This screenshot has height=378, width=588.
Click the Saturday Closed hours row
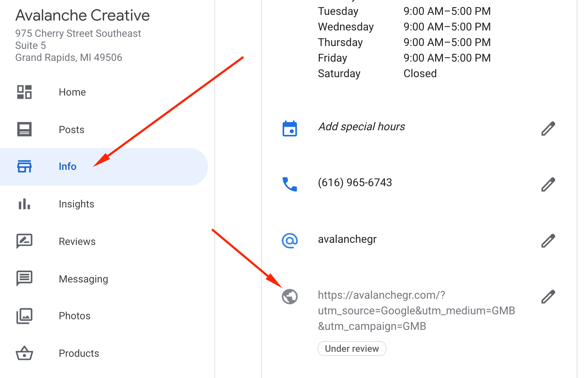pyautogui.click(x=377, y=74)
